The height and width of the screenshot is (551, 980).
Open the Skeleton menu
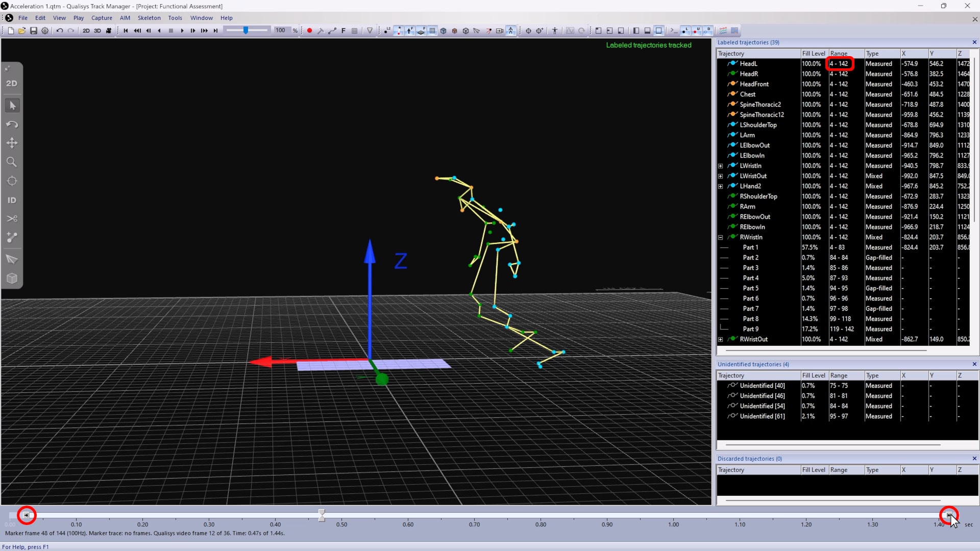[149, 17]
